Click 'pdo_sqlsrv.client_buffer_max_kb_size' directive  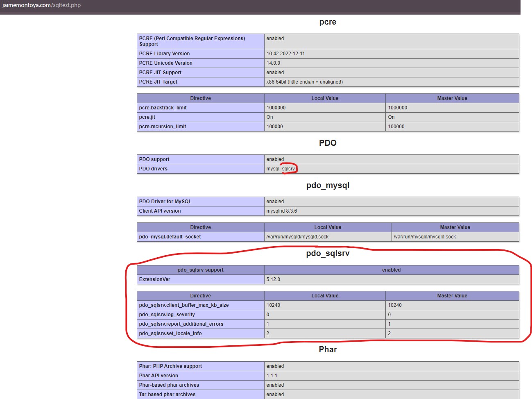click(184, 305)
